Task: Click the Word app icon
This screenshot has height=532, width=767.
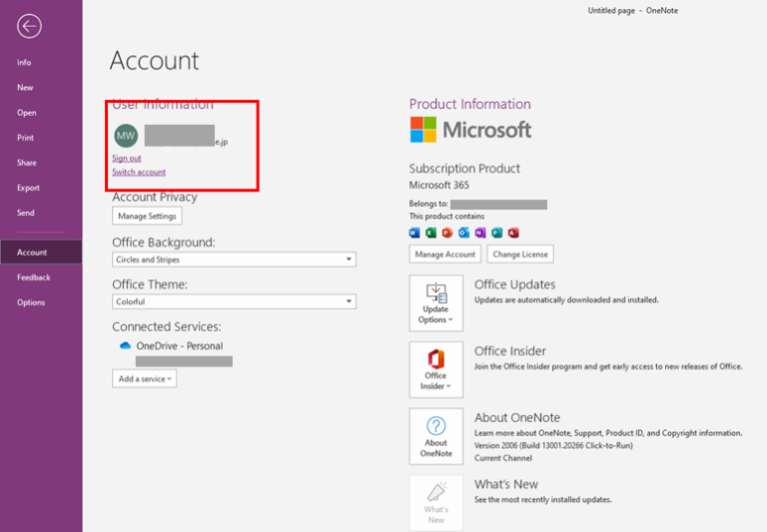Action: (x=415, y=233)
